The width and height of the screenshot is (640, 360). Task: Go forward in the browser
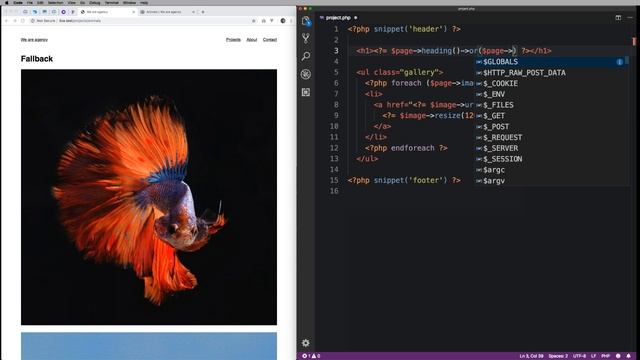[x=15, y=20]
